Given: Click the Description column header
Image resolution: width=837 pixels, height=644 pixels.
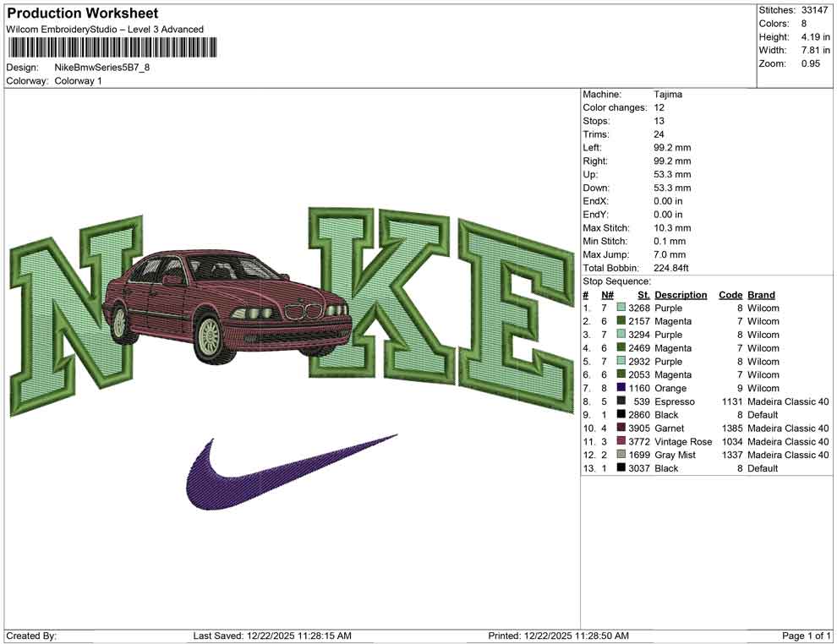Looking at the screenshot, I should 681,294.
